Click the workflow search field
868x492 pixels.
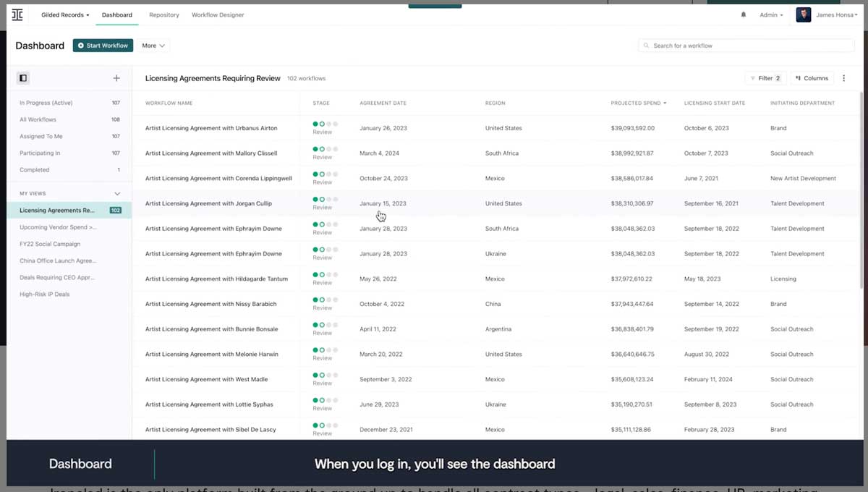click(745, 45)
